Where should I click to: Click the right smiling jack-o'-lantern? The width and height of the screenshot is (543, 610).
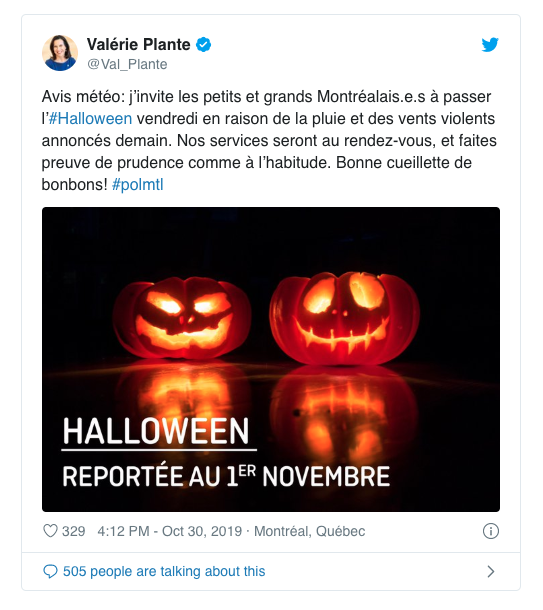(344, 318)
